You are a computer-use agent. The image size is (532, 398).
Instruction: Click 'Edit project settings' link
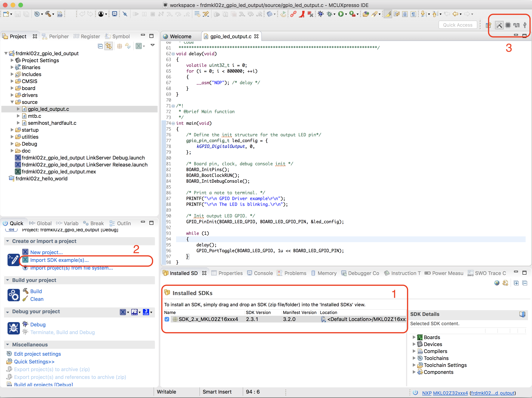coord(38,354)
